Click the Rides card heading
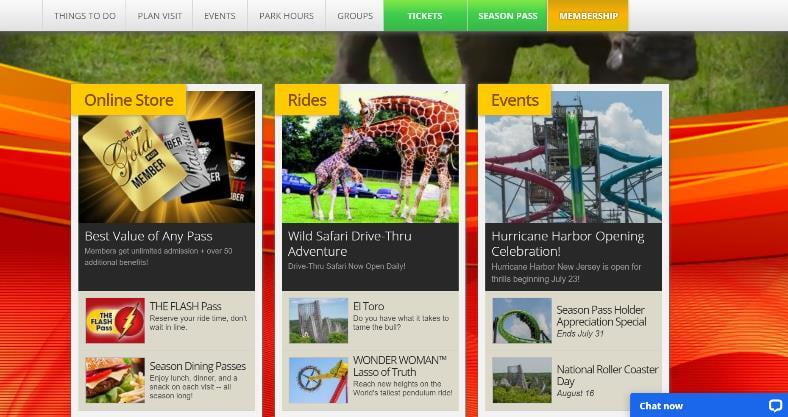 click(x=307, y=100)
